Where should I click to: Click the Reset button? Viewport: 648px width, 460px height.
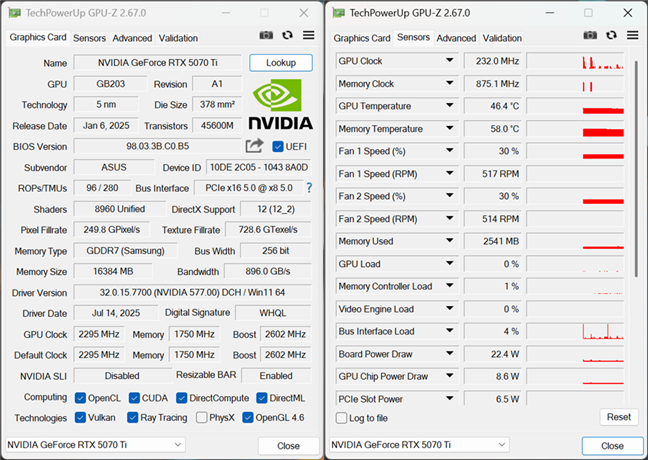(619, 417)
